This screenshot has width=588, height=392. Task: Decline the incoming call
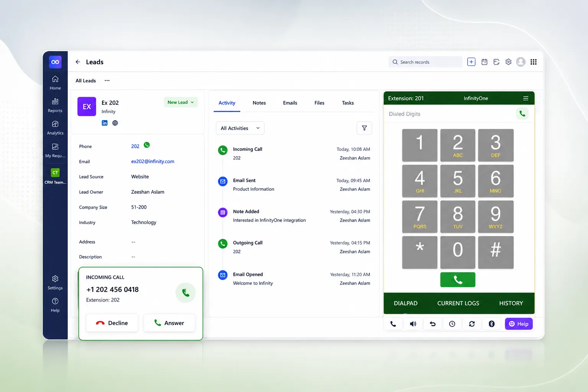pos(112,323)
